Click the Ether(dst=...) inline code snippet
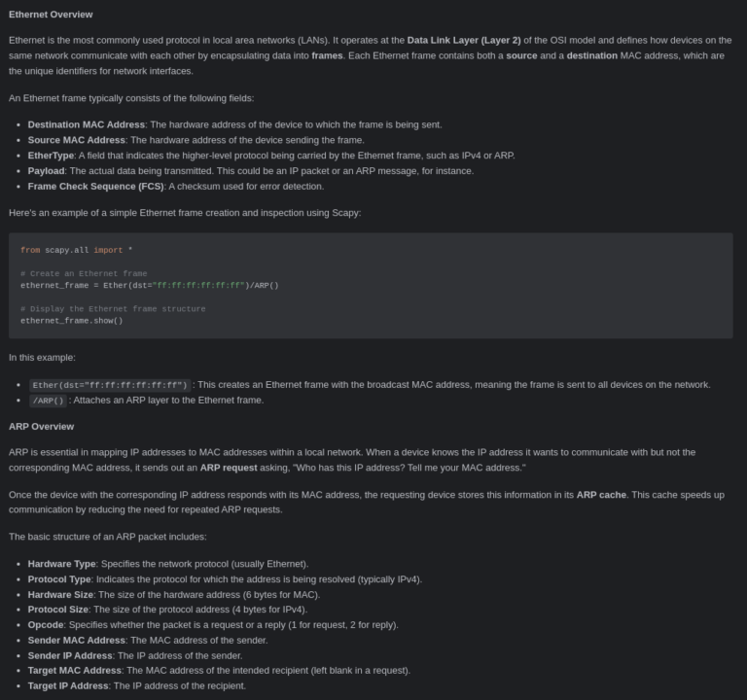 (109, 385)
